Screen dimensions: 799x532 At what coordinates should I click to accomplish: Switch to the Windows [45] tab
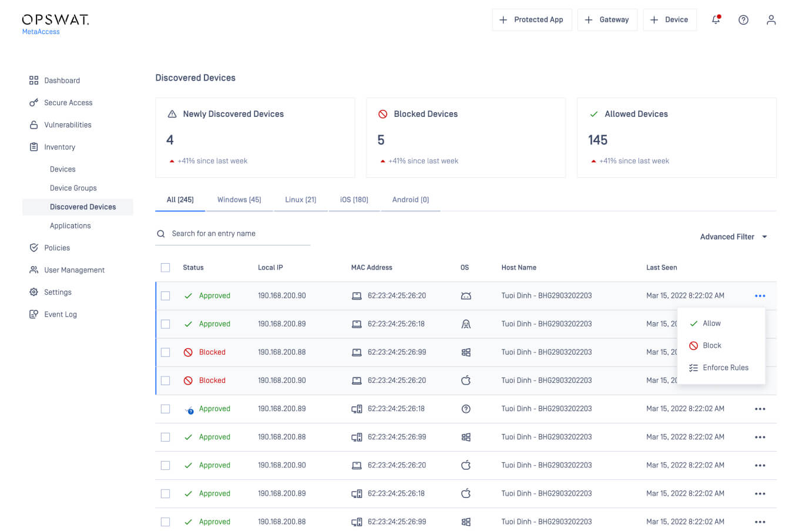click(239, 200)
